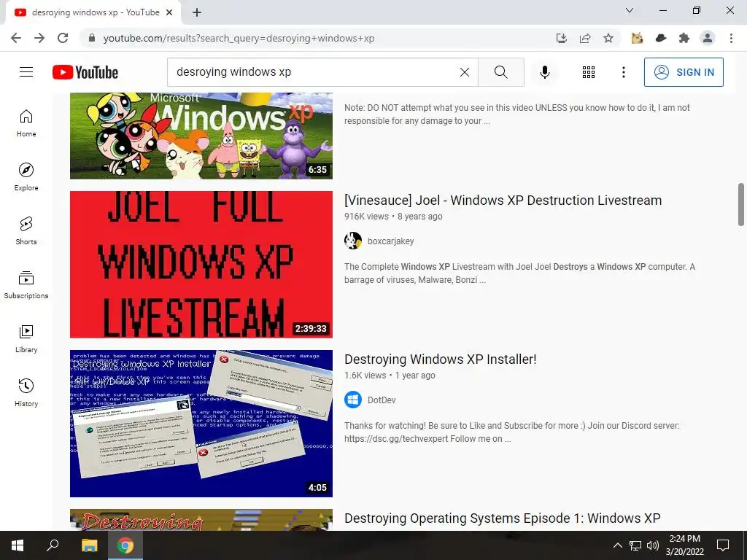Open the cartoon Windows XP thumbnail 6:35
This screenshot has height=560, width=747.
pos(201,136)
